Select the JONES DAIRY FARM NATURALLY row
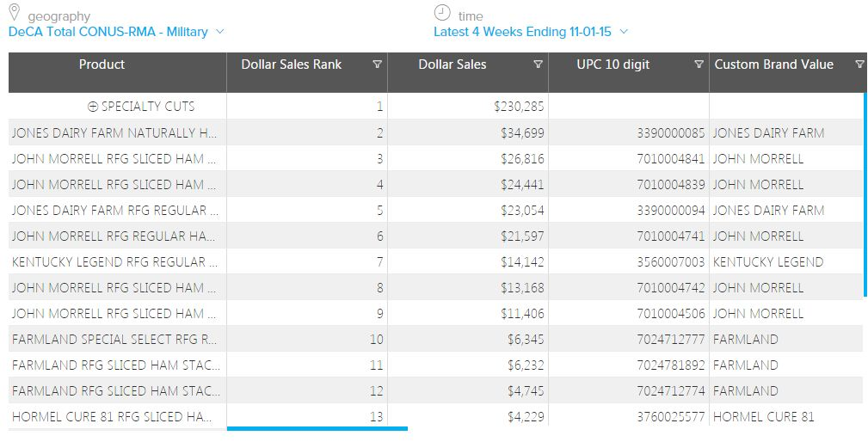Viewport: 868px width, 448px height. pos(114,132)
